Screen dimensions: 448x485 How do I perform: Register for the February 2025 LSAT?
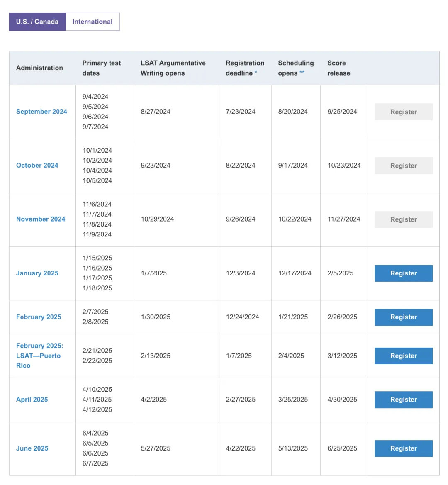pos(404,317)
